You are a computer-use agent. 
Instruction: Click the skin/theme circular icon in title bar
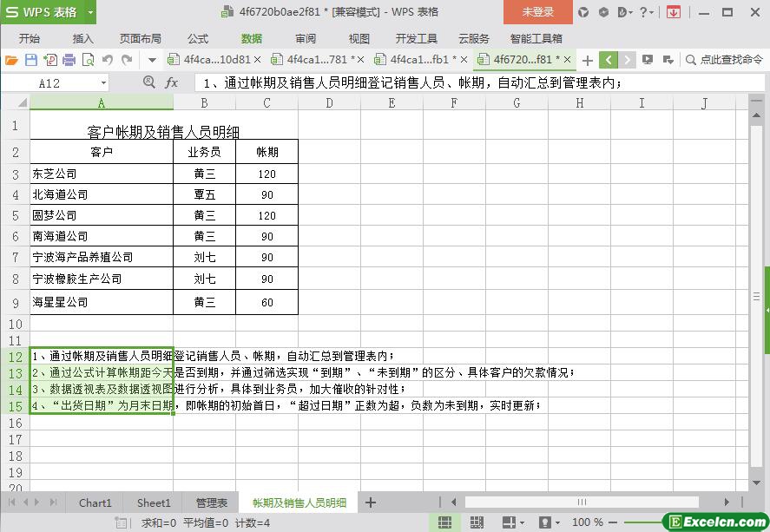[x=583, y=12]
